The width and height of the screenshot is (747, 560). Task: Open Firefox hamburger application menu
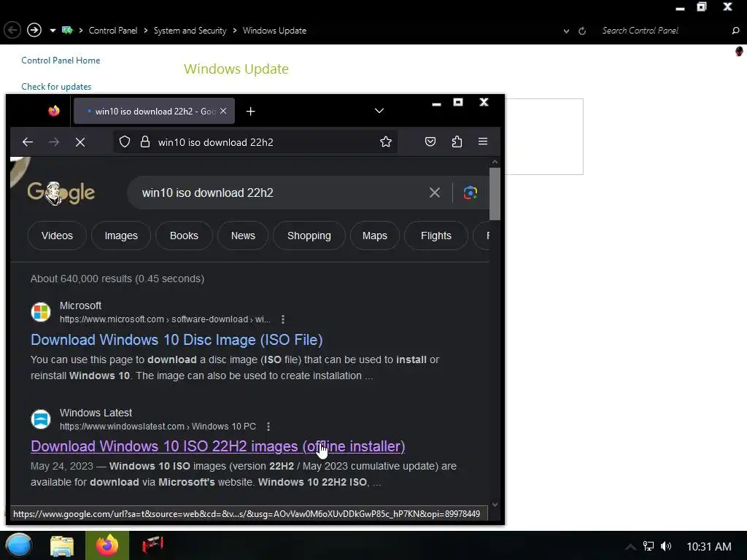[x=483, y=141]
